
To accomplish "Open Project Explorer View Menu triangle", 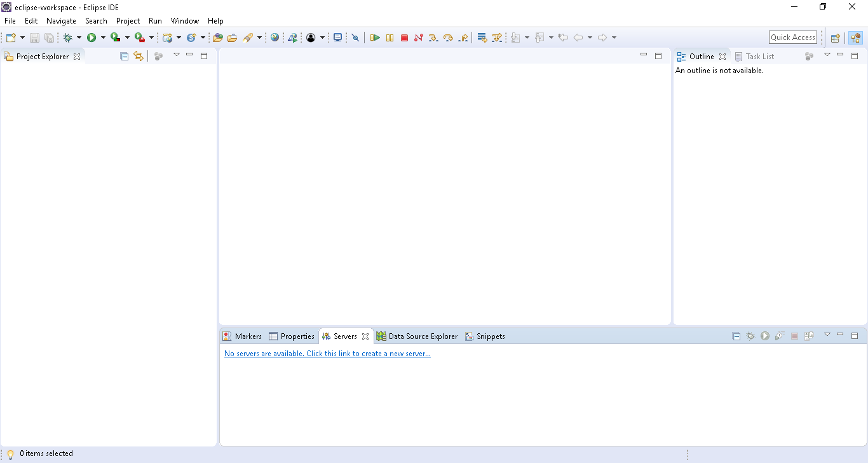I will coord(177,55).
